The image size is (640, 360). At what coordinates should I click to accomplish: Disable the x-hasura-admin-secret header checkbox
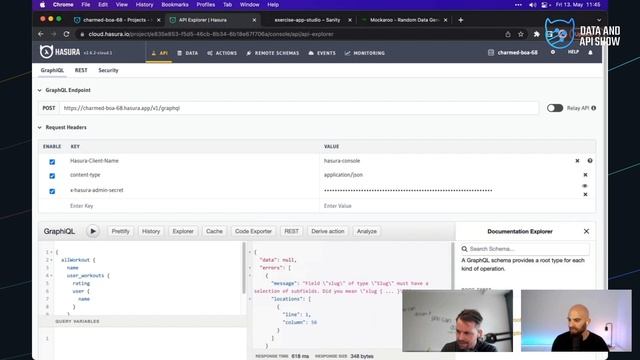52,191
